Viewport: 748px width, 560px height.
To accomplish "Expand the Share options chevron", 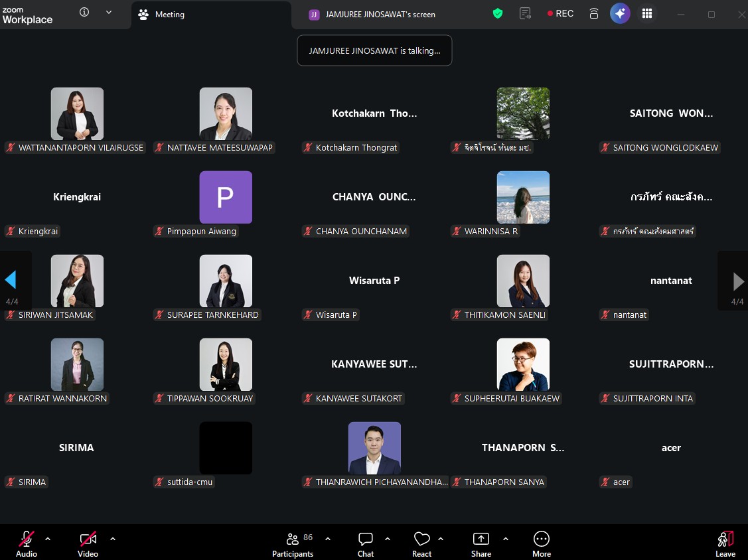I will pyautogui.click(x=506, y=539).
